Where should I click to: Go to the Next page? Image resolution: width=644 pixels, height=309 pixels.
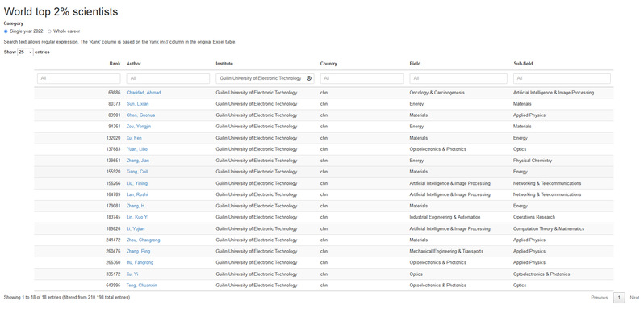pos(634,298)
